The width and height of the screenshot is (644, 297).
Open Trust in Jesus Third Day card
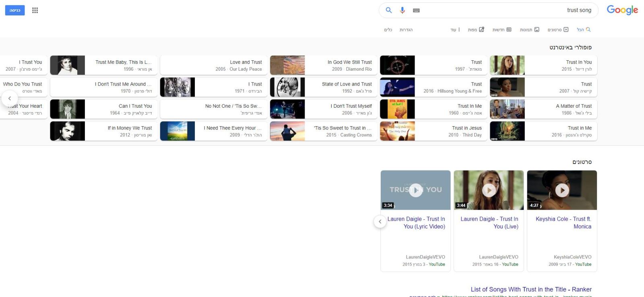pyautogui.click(x=433, y=131)
